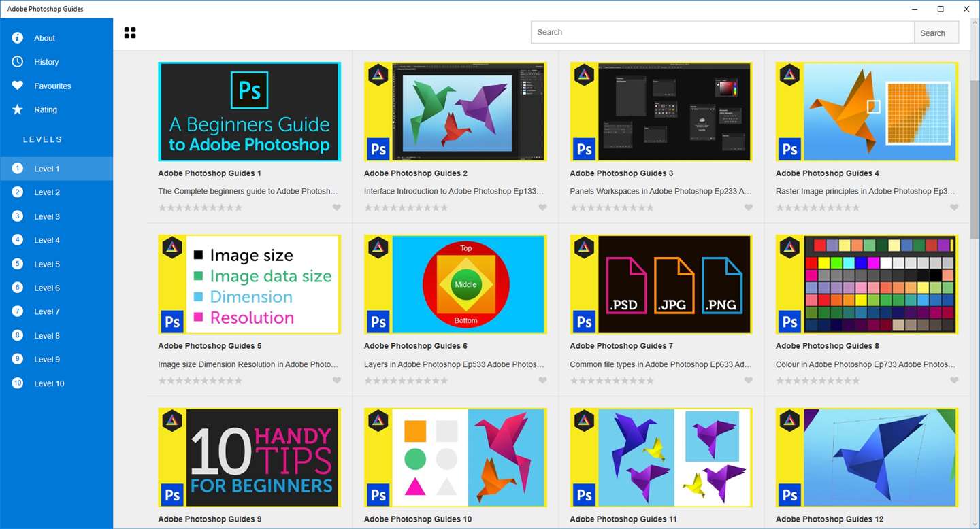Click the Level 1 number badge

pyautogui.click(x=18, y=169)
